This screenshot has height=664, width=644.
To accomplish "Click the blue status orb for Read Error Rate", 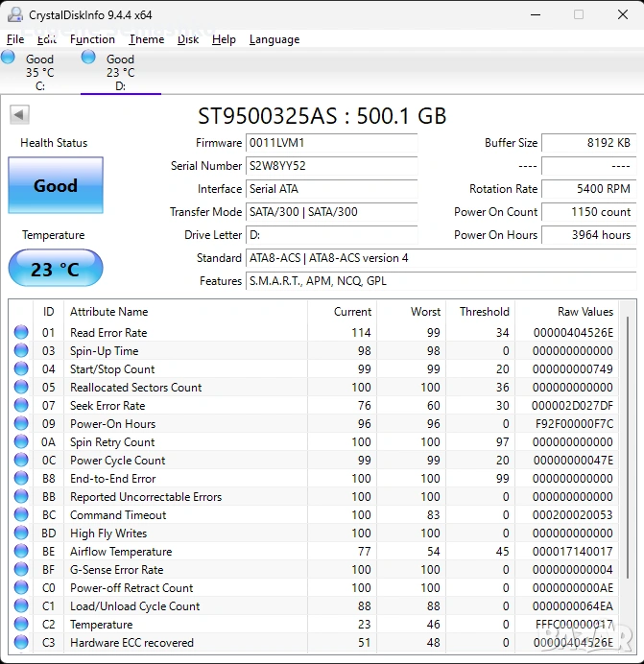I will (21, 333).
